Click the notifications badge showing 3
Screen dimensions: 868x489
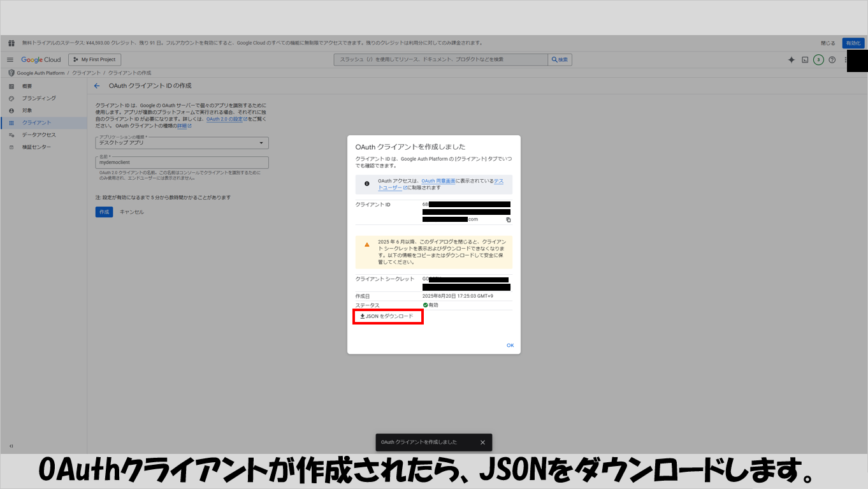(x=818, y=60)
